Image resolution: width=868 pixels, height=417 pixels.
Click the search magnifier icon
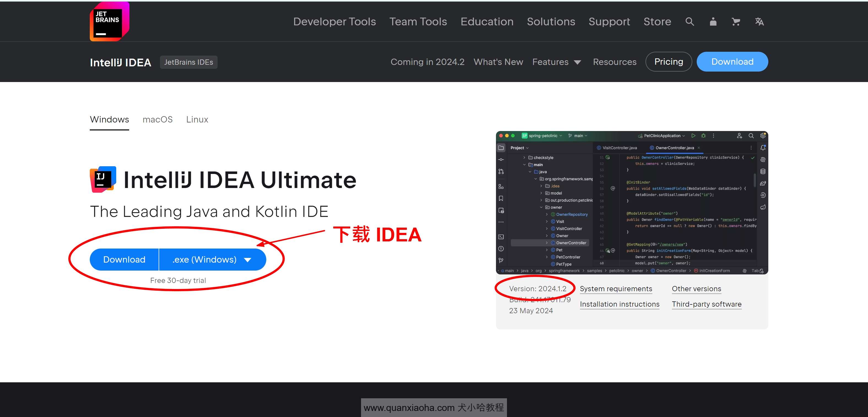click(689, 21)
